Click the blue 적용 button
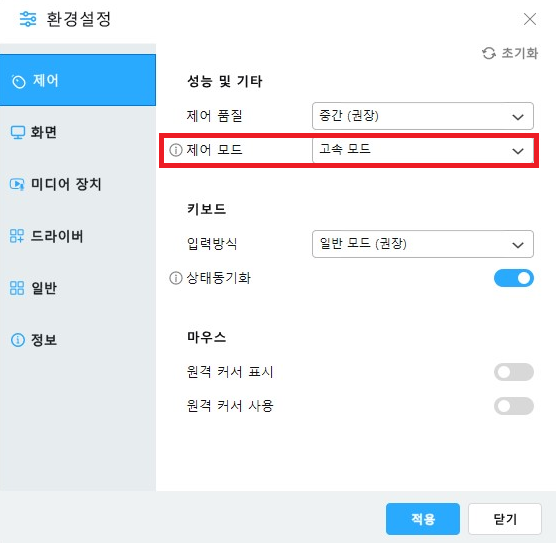This screenshot has width=558, height=543. point(422,519)
